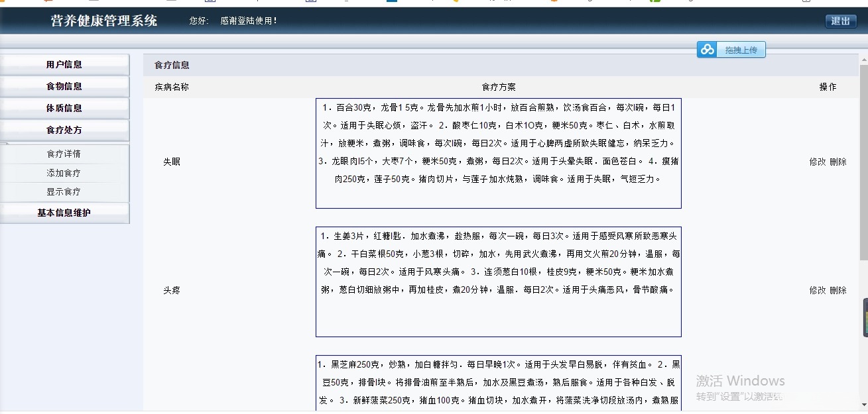This screenshot has height=414, width=868.
Task: Click the 退出 logout button
Action: (x=841, y=21)
